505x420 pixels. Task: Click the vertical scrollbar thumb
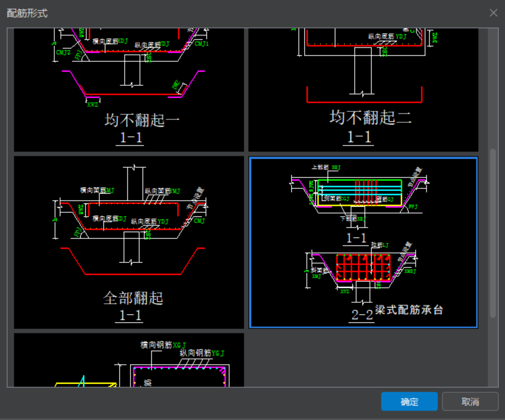coord(493,233)
